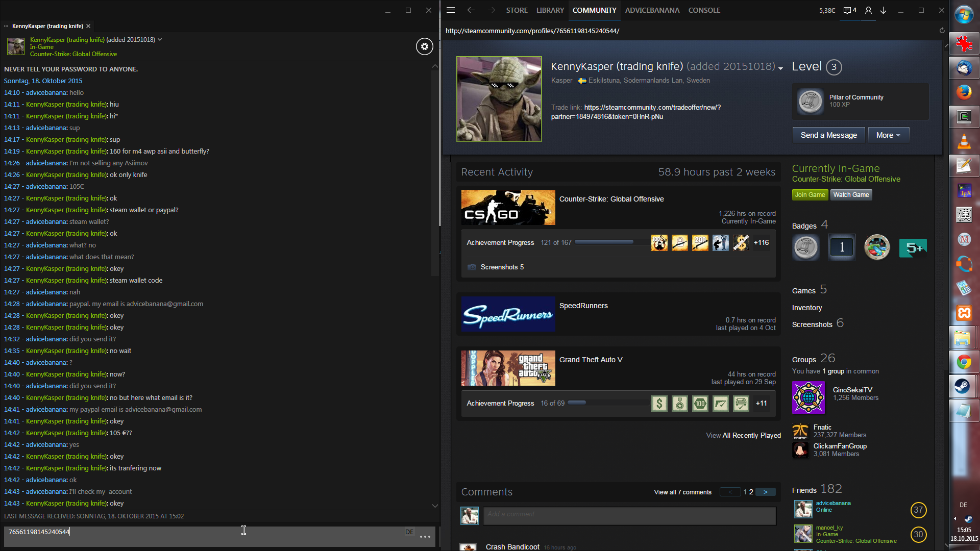The height and width of the screenshot is (551, 980).
Task: Click the 5+ games badge icon
Action: 913,248
